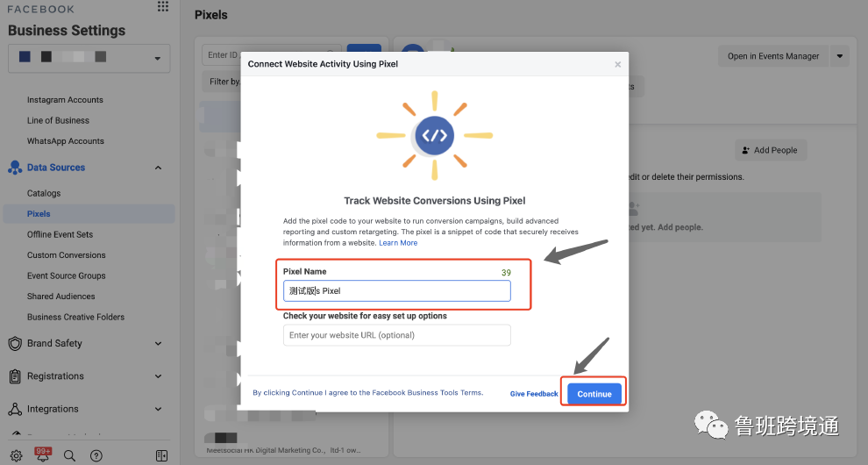This screenshot has height=465, width=868.
Task: Click the Data Sources section label
Action: click(56, 168)
